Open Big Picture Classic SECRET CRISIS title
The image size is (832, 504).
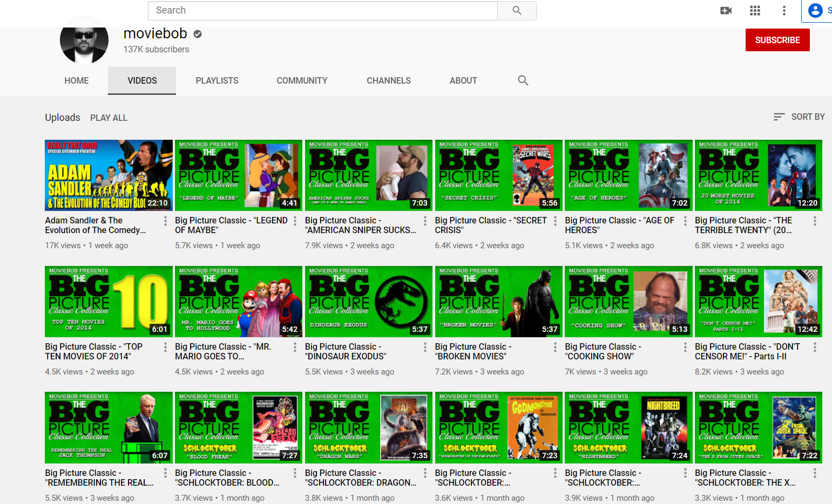pos(491,225)
